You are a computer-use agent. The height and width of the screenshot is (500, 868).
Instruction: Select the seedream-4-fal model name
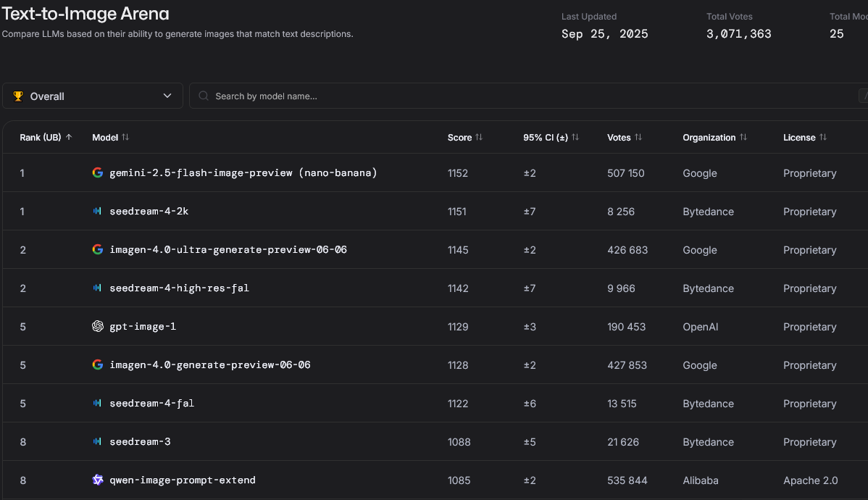[151, 404]
